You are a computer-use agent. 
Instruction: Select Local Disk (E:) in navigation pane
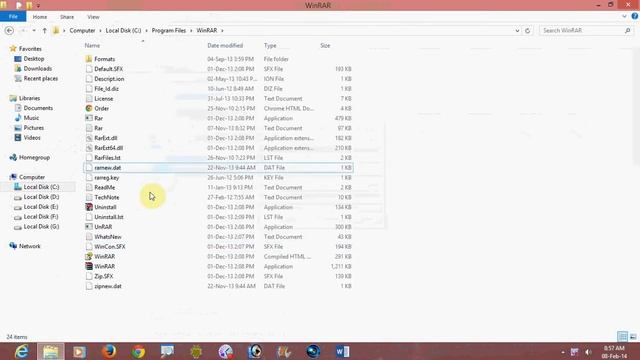click(x=41, y=207)
